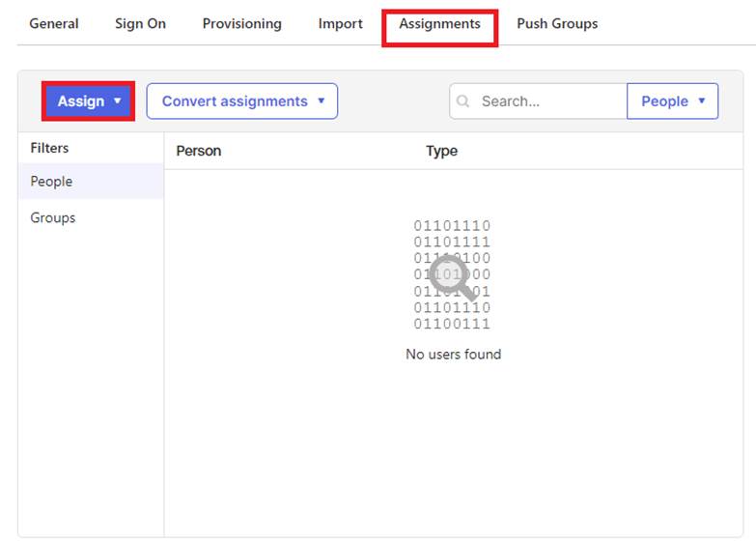
Task: Click the caret beside the People search scope
Action: pos(701,101)
